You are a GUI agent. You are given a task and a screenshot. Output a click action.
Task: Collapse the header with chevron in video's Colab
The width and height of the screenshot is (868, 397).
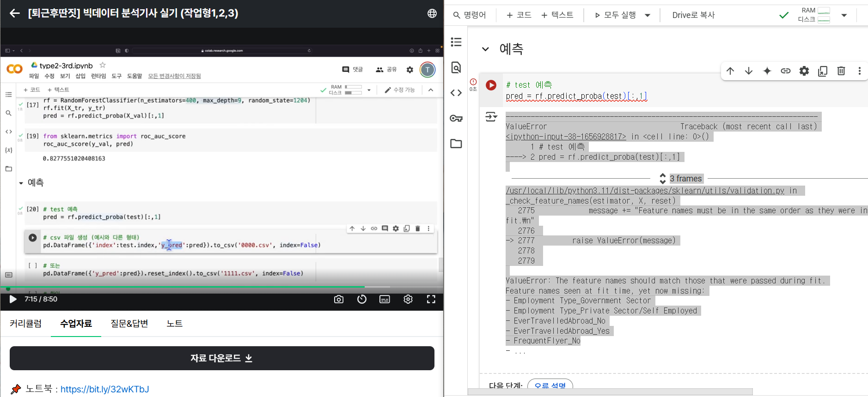[431, 90]
